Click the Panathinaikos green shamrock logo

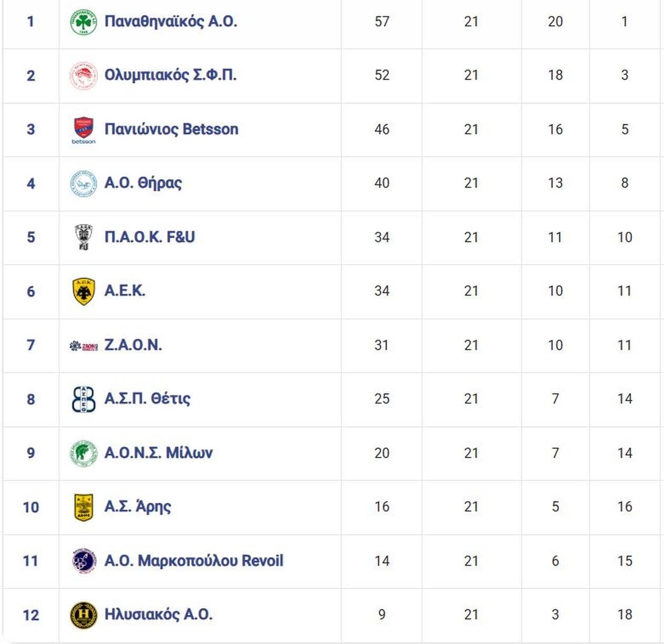[83, 22]
